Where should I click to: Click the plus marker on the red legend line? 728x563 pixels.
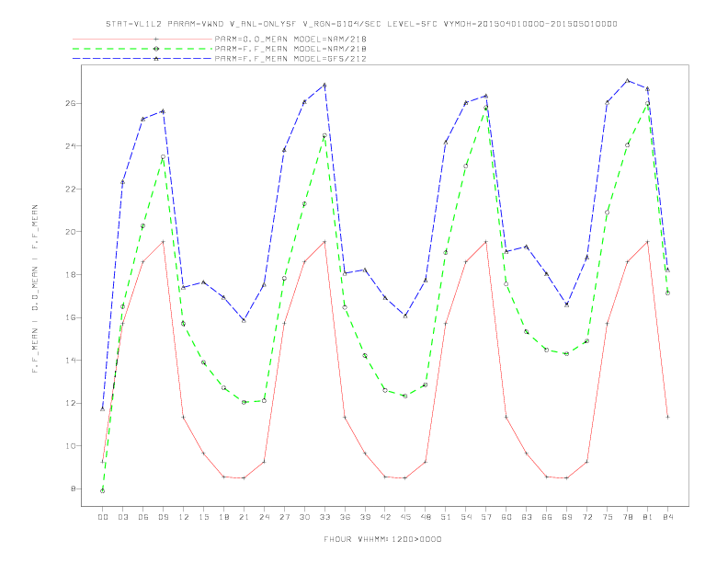[156, 39]
